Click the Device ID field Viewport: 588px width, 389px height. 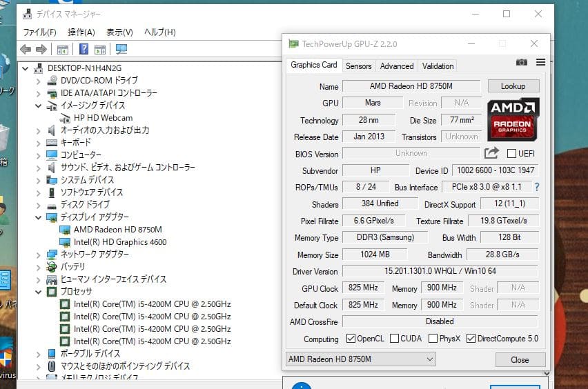coord(496,170)
